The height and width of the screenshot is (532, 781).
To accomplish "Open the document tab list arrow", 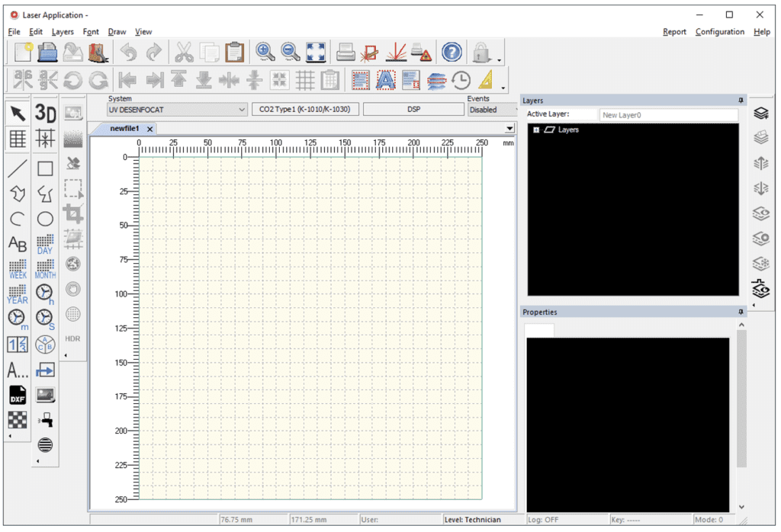I will tap(509, 128).
